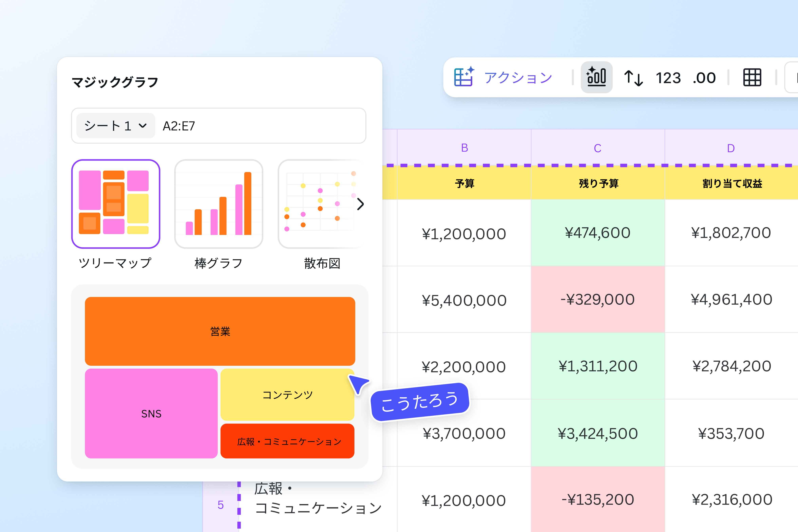Select column C header
Screen dimensions: 798x532
coord(598,148)
